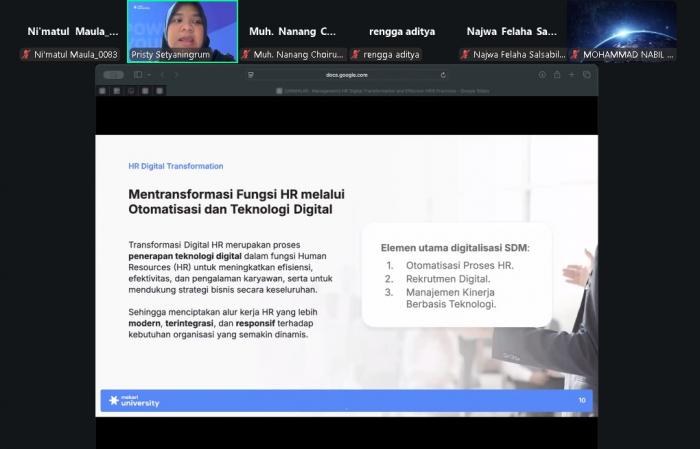Image resolution: width=700 pixels, height=449 pixels.
Task: Click the docs.google.com address bar
Action: pos(348,75)
